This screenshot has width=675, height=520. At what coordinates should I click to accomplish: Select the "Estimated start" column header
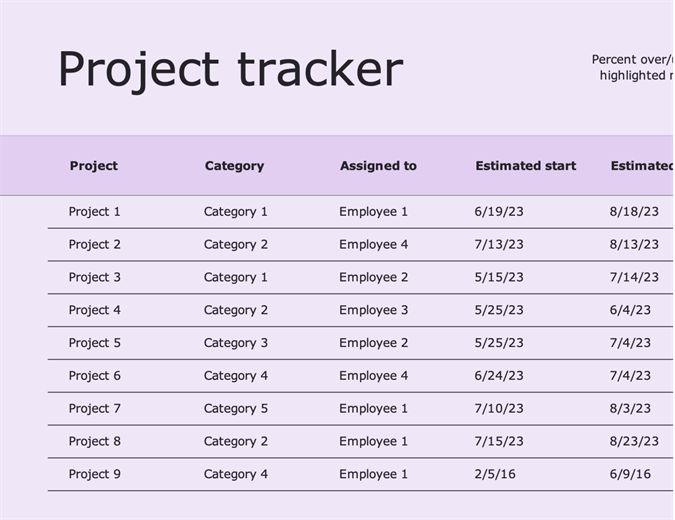(x=525, y=166)
